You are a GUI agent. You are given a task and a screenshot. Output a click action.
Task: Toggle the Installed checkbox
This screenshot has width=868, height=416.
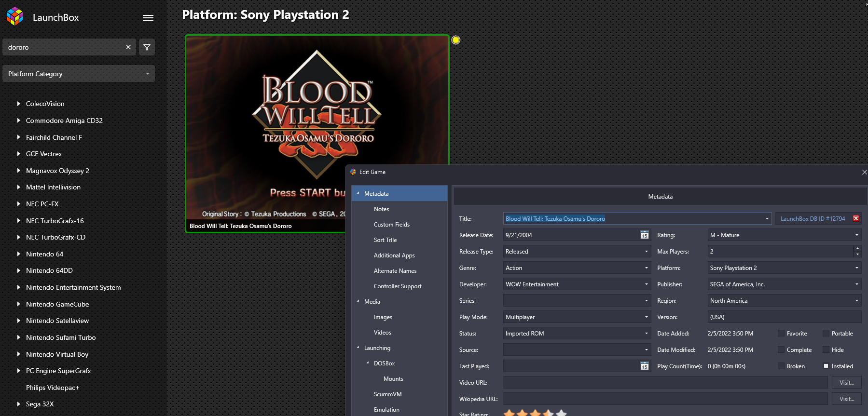point(826,366)
